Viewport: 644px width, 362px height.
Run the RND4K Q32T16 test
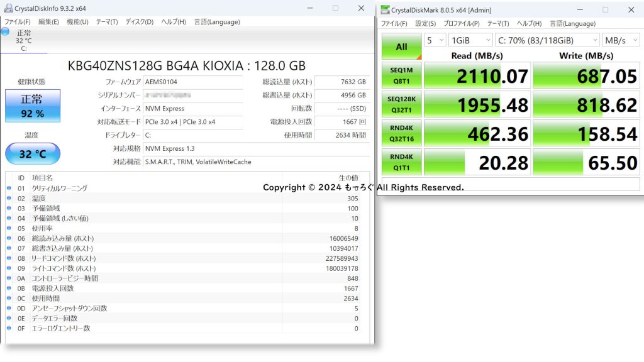(x=402, y=133)
